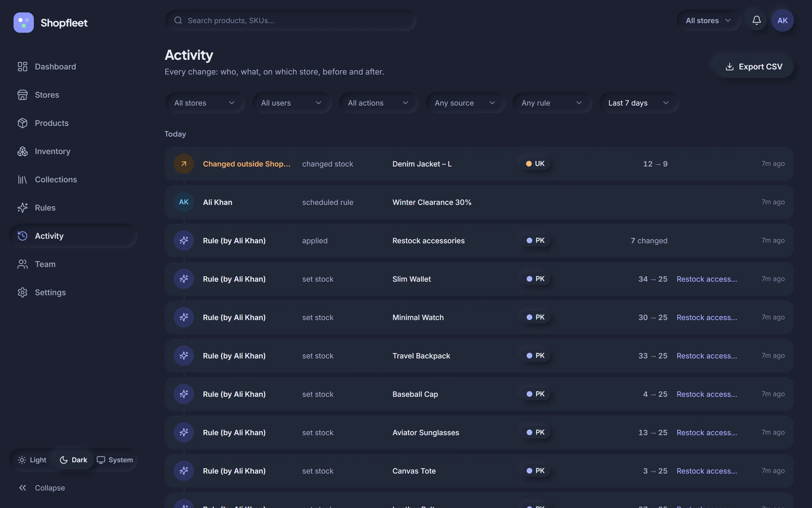Go to Settings in sidebar
The width and height of the screenshot is (812, 508).
click(73, 292)
